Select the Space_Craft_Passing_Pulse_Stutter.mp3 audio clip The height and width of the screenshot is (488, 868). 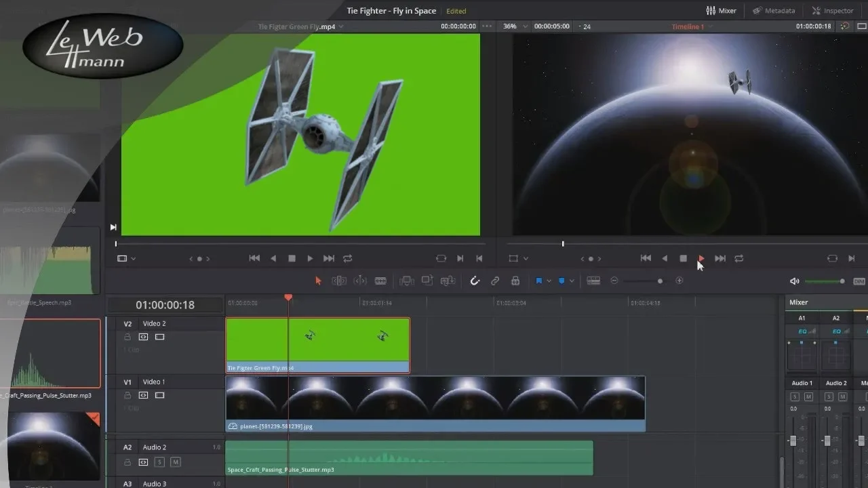coord(409,458)
